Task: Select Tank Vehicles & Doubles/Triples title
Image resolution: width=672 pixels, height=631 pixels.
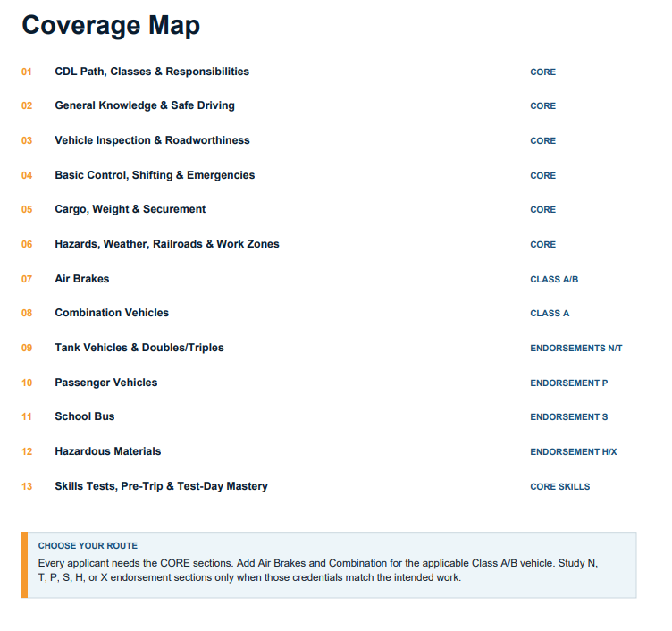Action: 139,348
